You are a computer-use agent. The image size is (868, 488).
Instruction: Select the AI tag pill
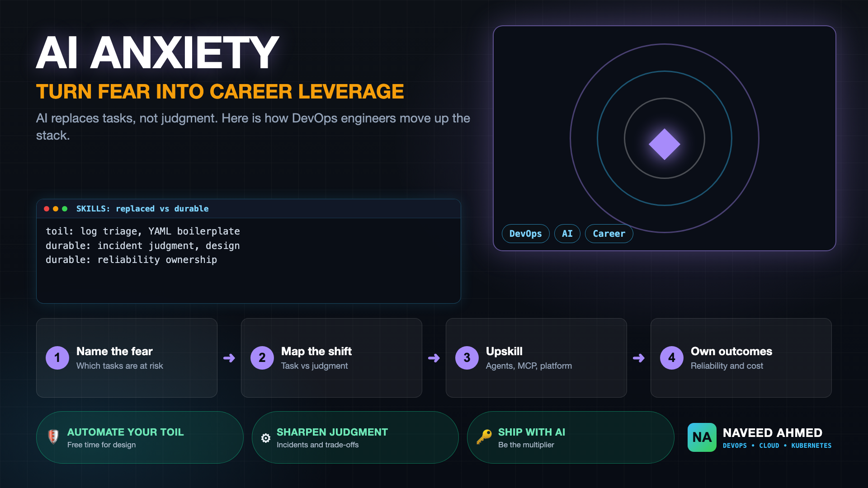point(567,234)
